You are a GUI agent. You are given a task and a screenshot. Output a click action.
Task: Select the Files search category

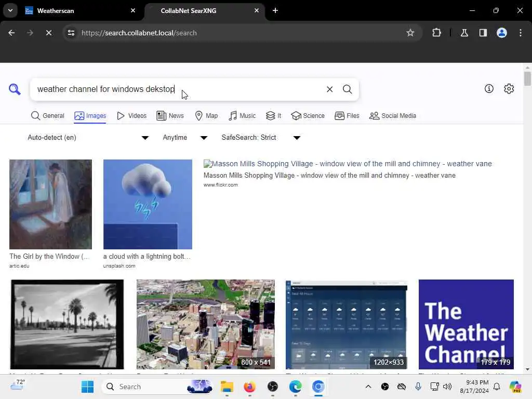(x=347, y=116)
